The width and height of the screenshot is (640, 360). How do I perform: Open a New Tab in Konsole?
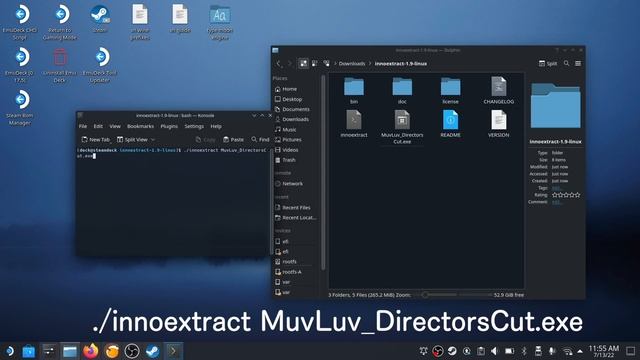(x=96, y=140)
